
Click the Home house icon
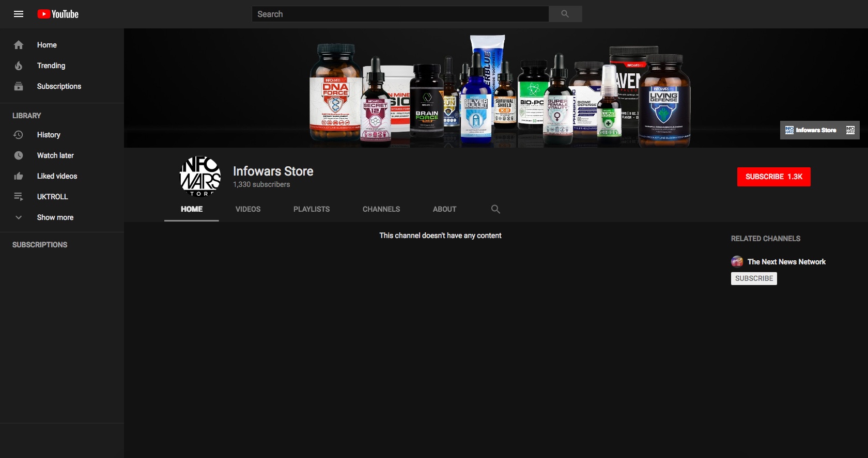[19, 45]
